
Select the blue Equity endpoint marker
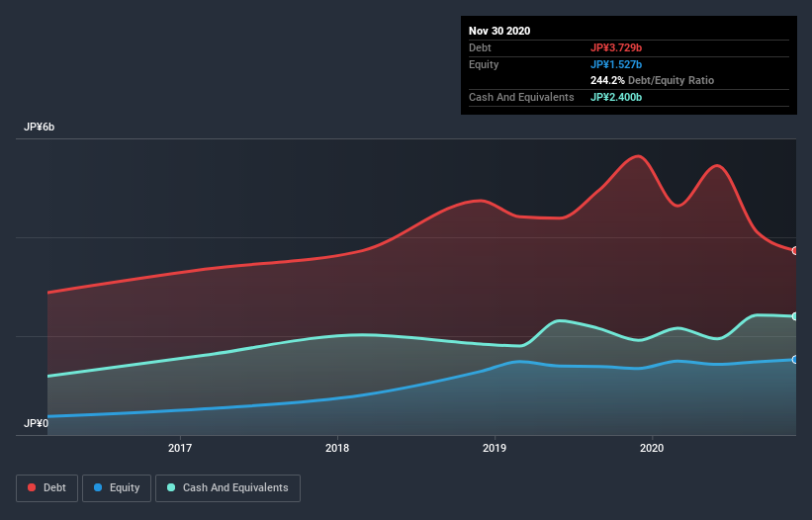coord(795,360)
